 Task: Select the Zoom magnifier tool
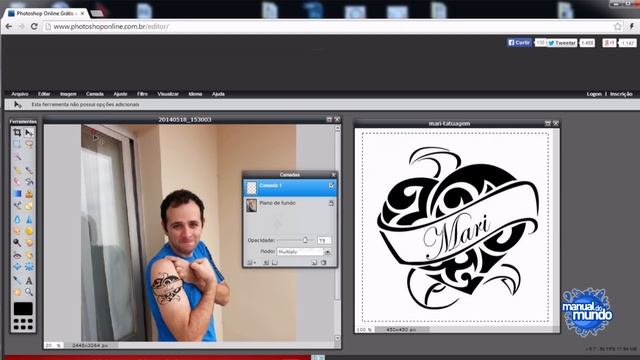[29, 292]
